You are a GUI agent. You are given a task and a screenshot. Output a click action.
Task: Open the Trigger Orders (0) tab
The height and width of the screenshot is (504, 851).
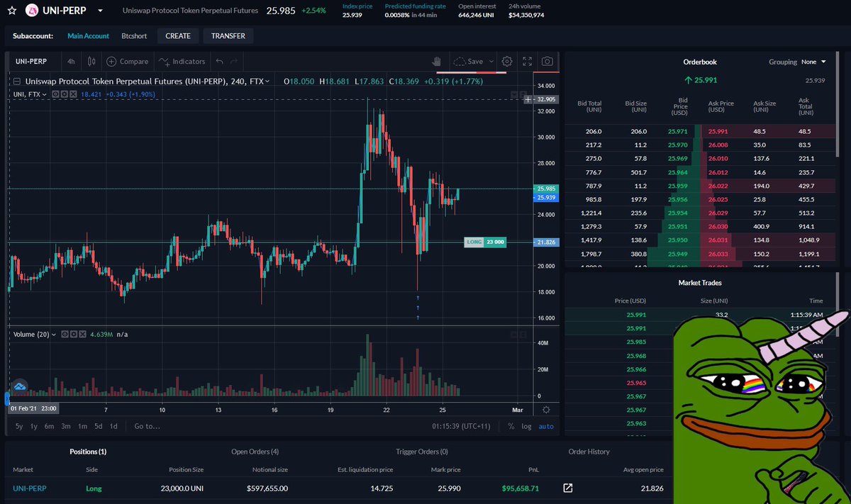tap(422, 452)
